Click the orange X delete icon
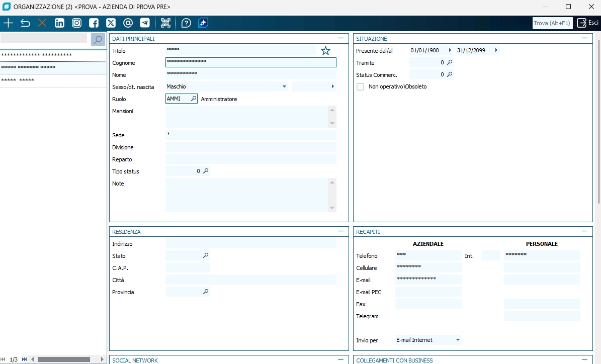 (42, 23)
